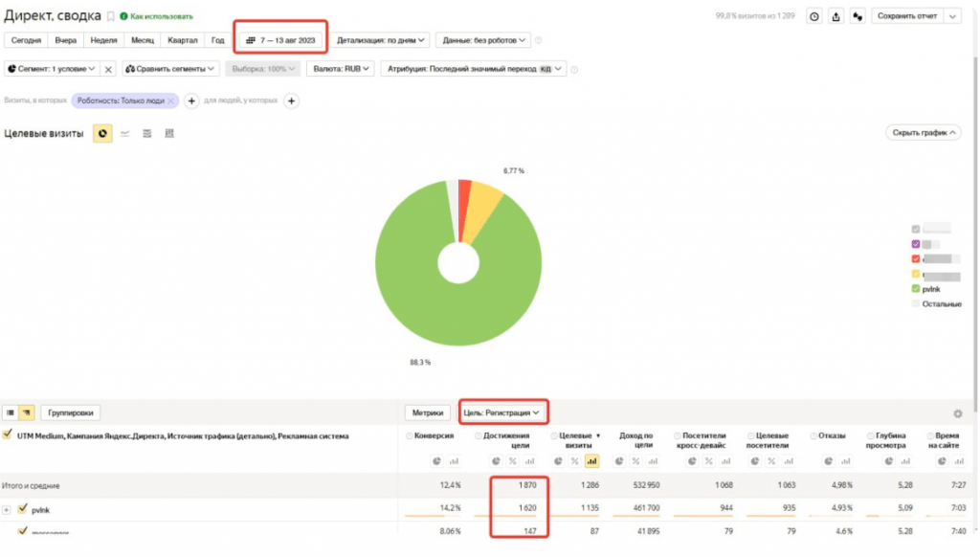Toggle the pvlnk row checkbox
Screen dimensions: 980x557
tap(24, 509)
